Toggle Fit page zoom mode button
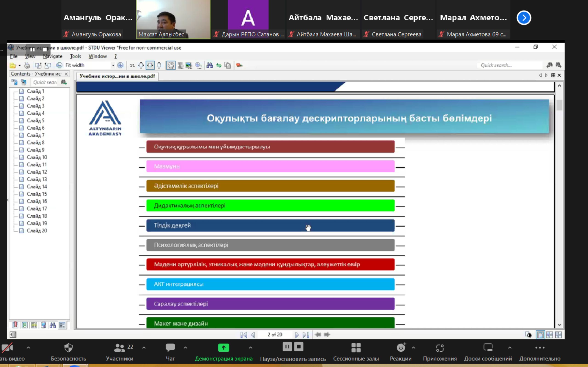 (x=141, y=65)
